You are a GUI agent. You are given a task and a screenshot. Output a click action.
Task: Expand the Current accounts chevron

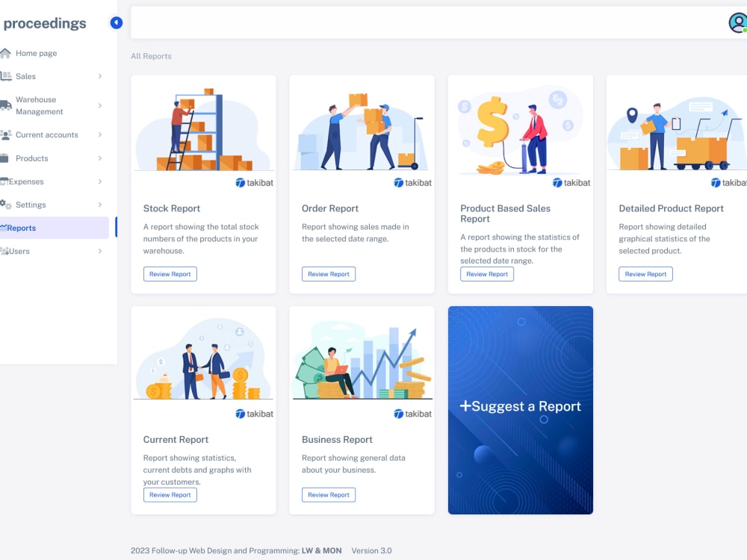[100, 134]
